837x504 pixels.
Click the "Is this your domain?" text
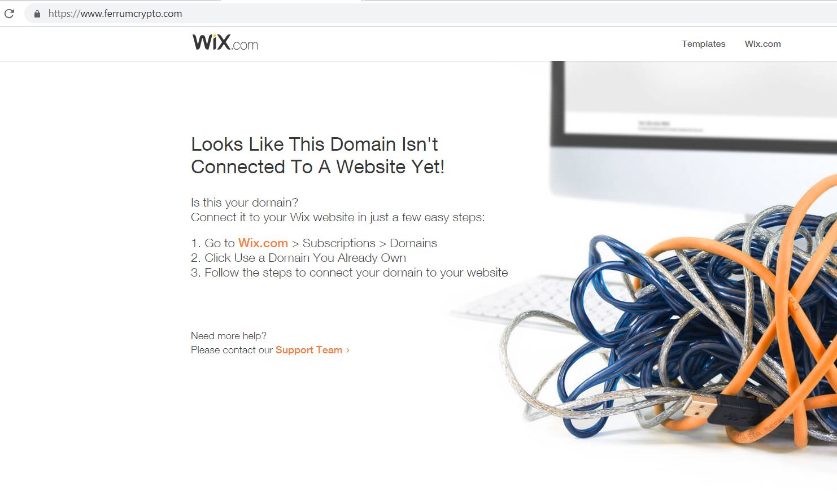(245, 203)
